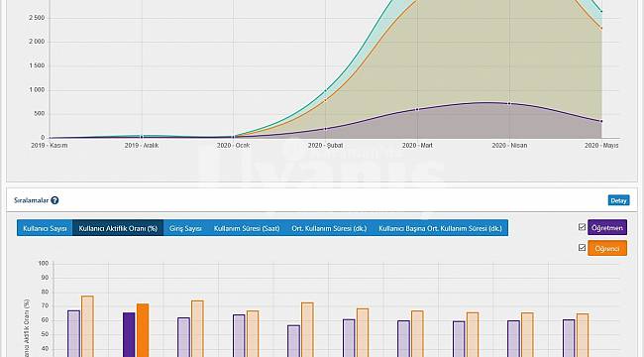The height and width of the screenshot is (357, 644).
Task: Click the 2020 - Mart purple data point
Action: [417, 109]
